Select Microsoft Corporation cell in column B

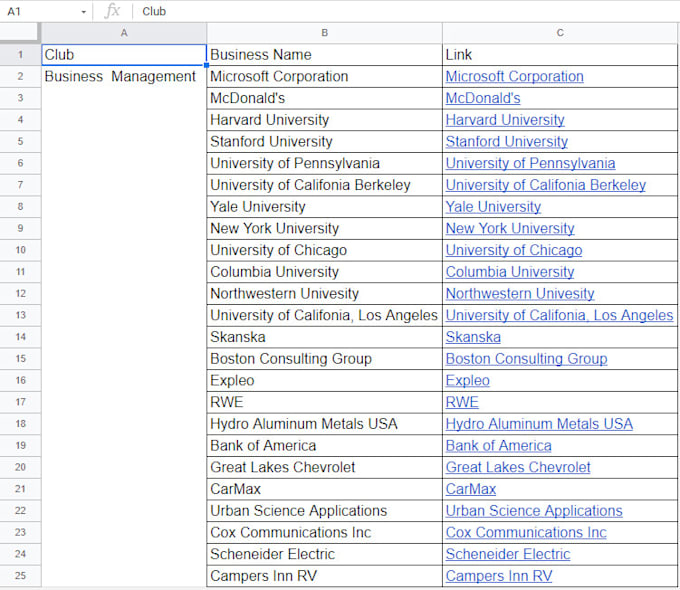click(x=324, y=76)
